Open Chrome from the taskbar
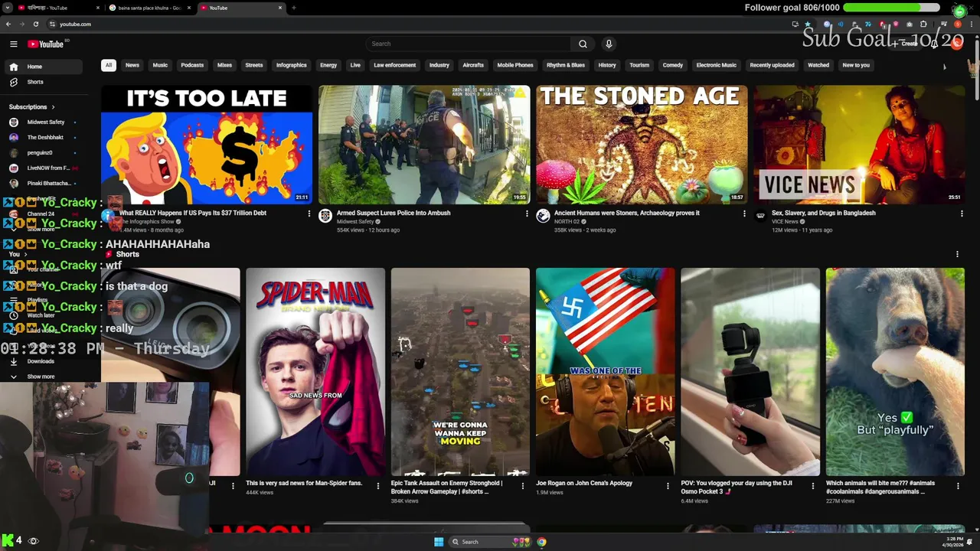Viewport: 980px width, 551px height. pyautogui.click(x=541, y=542)
